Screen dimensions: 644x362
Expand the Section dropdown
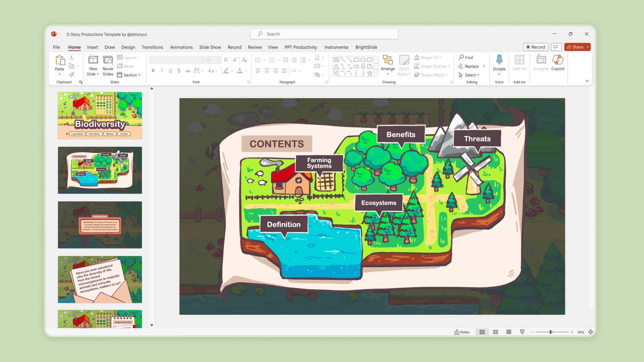[x=130, y=75]
